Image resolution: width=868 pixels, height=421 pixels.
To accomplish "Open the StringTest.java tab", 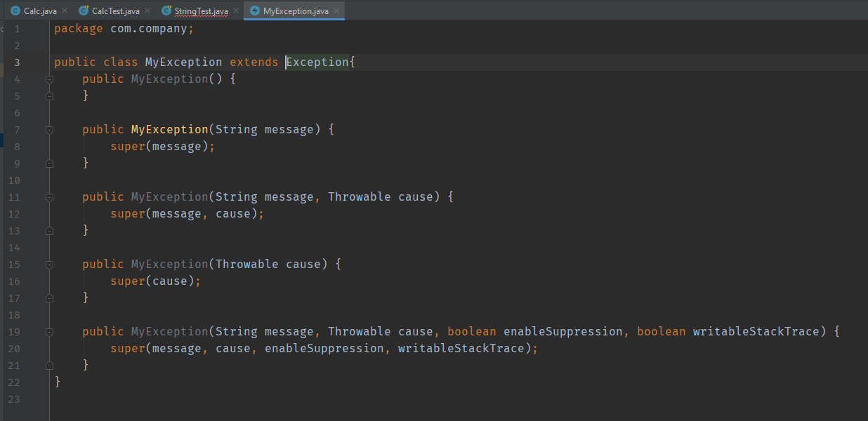I will tap(201, 11).
